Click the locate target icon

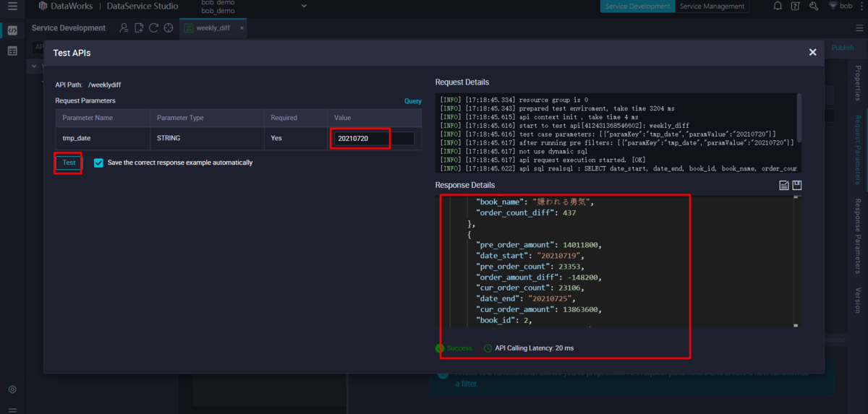[x=168, y=28]
